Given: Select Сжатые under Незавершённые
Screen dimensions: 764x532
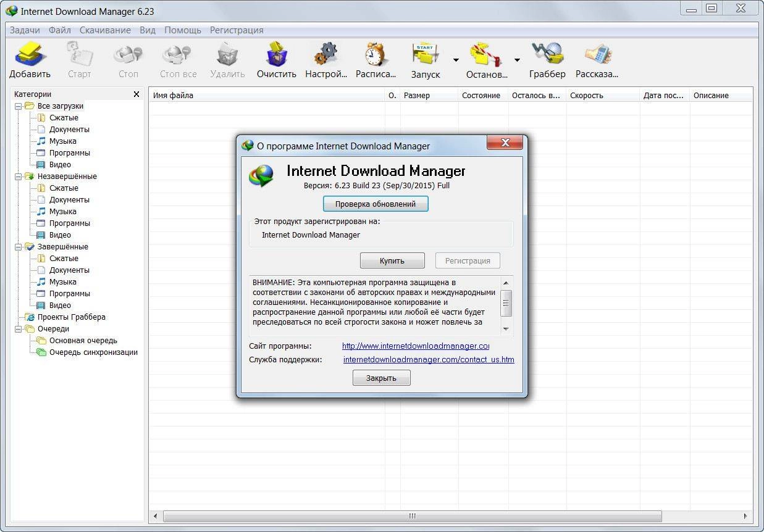Looking at the screenshot, I should pos(64,188).
